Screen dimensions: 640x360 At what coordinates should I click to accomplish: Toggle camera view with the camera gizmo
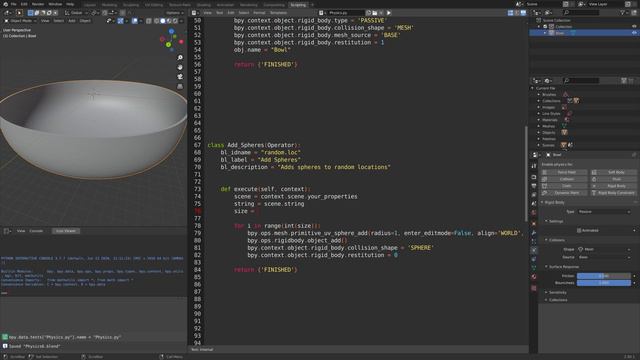pos(180,77)
